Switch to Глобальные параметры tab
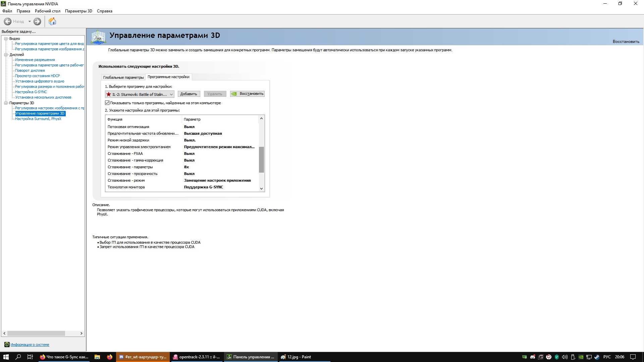Viewport: 644px width, 362px height. [x=123, y=77]
